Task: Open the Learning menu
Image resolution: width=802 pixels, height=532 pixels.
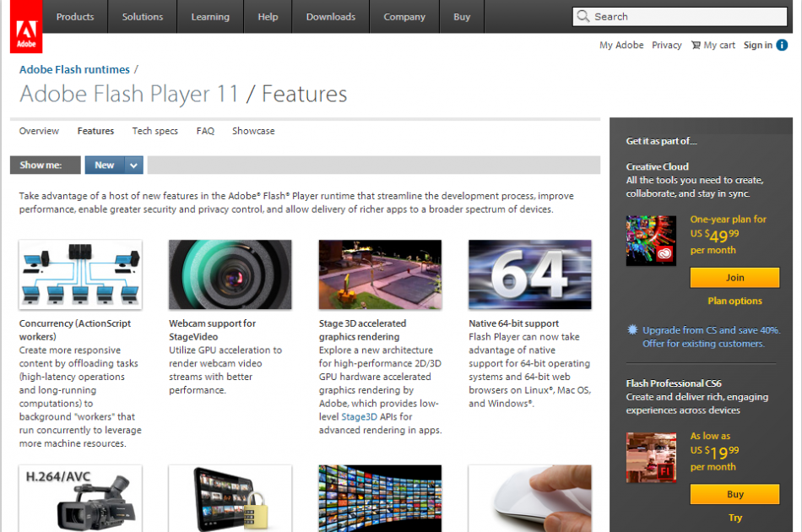Action: (x=210, y=16)
